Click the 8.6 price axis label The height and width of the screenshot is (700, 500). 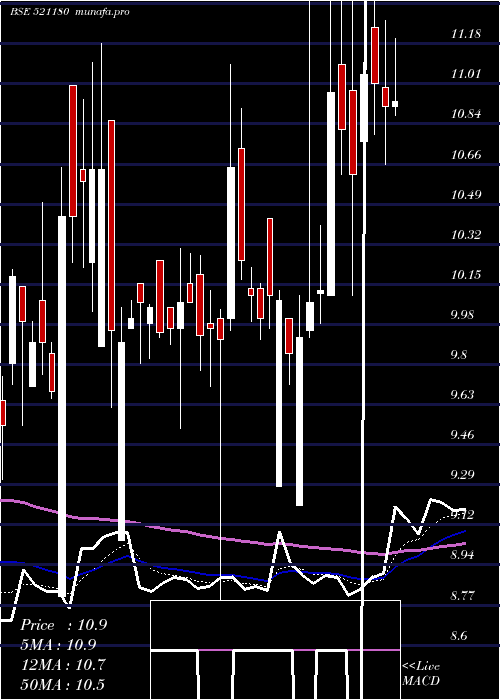(460, 636)
